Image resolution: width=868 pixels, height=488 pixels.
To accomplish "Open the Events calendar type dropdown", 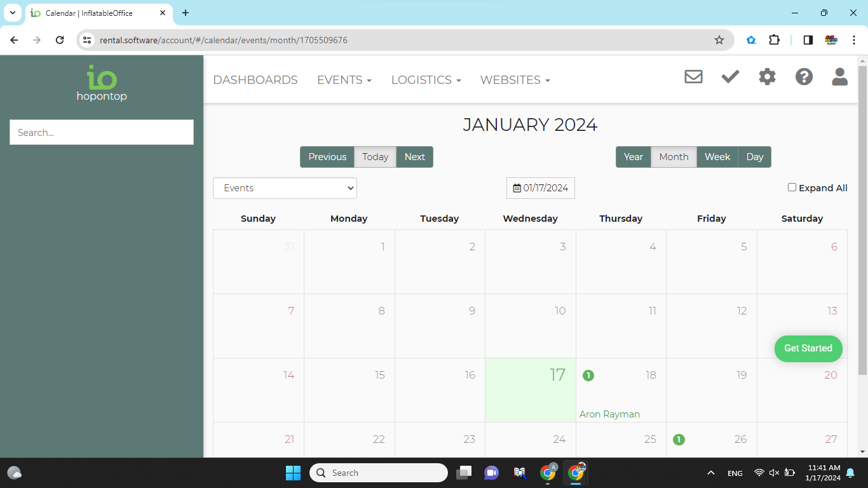I will point(285,188).
